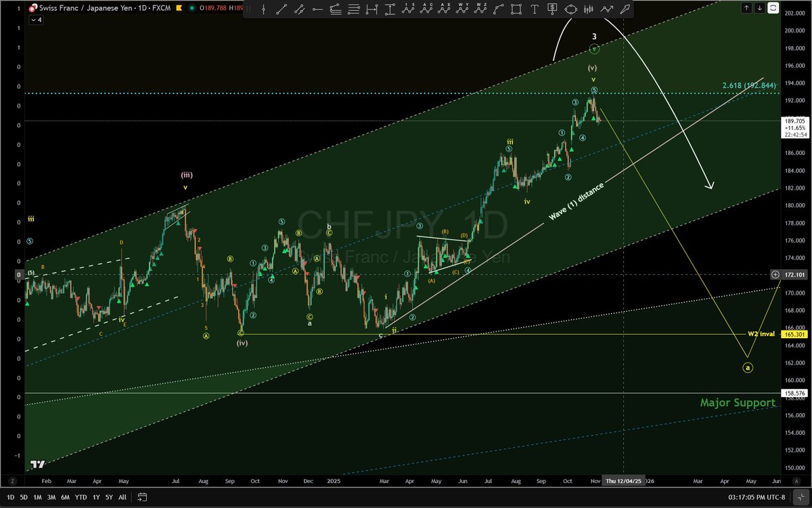Image resolution: width=812 pixels, height=508 pixels.
Task: Select the arrow drawing tool
Action: pyautogui.click(x=625, y=9)
